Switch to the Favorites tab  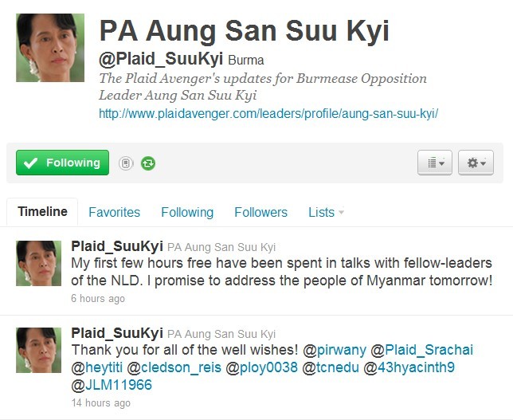pos(114,212)
